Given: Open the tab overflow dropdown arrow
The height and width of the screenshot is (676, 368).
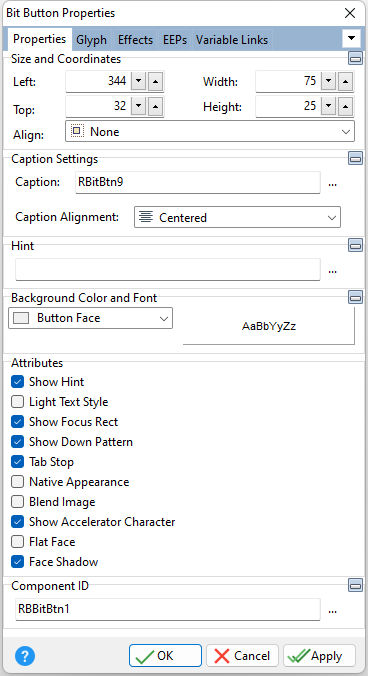Looking at the screenshot, I should point(351,38).
